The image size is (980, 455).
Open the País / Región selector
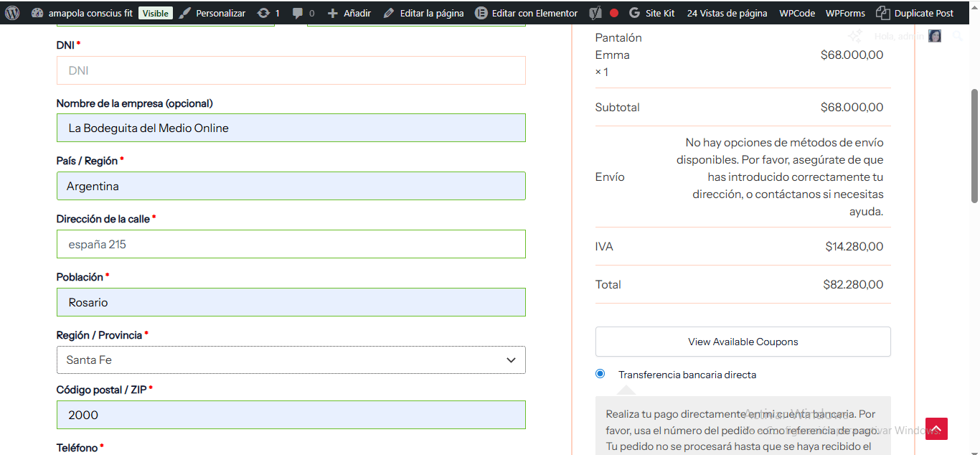pos(291,186)
